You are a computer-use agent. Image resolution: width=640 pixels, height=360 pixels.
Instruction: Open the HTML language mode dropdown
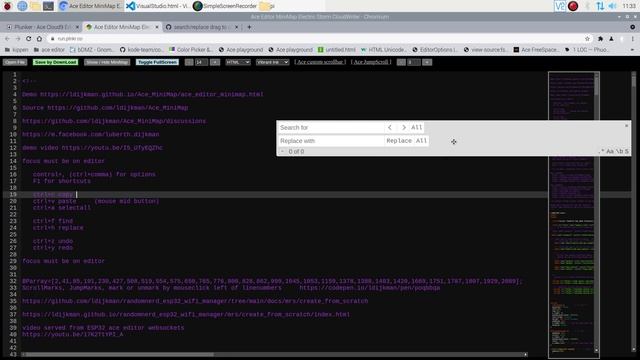(x=238, y=62)
